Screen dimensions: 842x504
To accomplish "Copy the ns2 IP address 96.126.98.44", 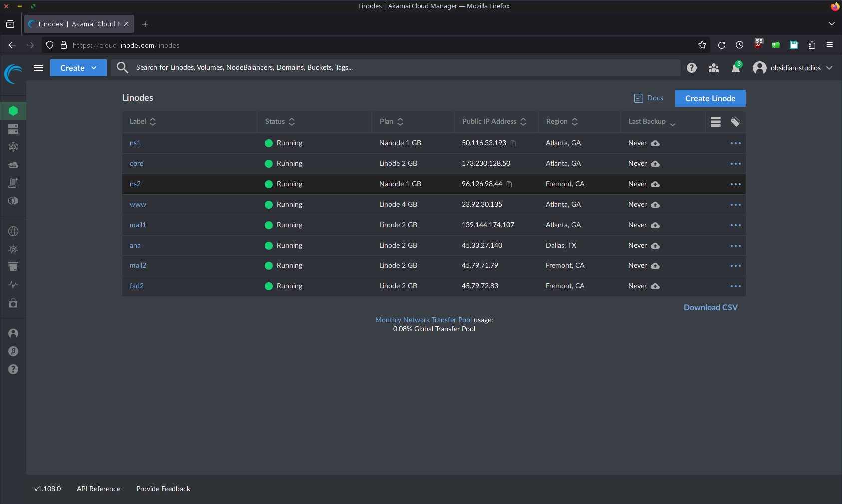I will click(x=509, y=184).
